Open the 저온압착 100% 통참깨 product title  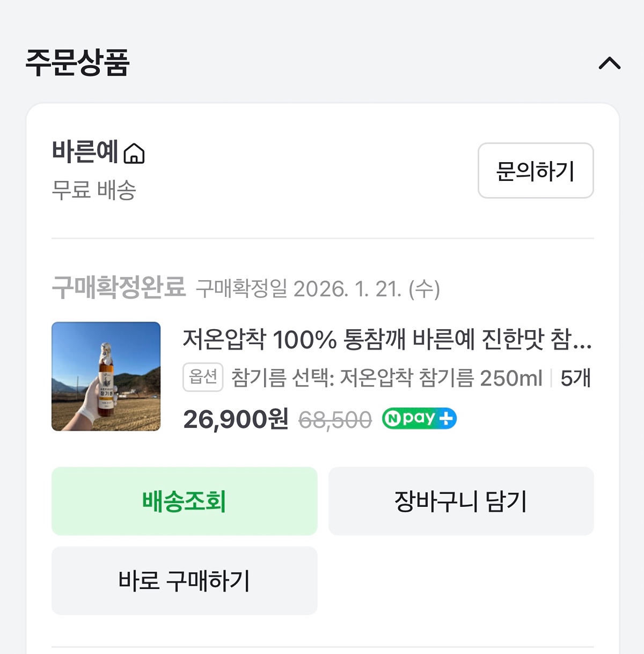(386, 339)
